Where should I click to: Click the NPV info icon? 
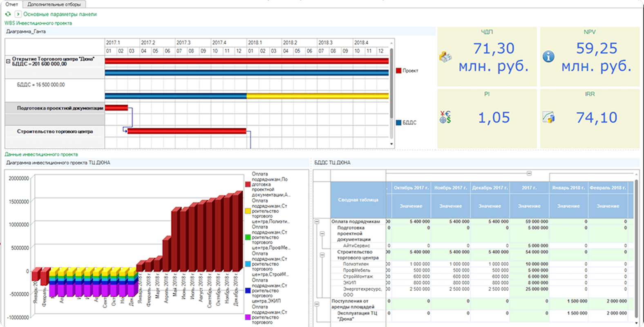[548, 57]
